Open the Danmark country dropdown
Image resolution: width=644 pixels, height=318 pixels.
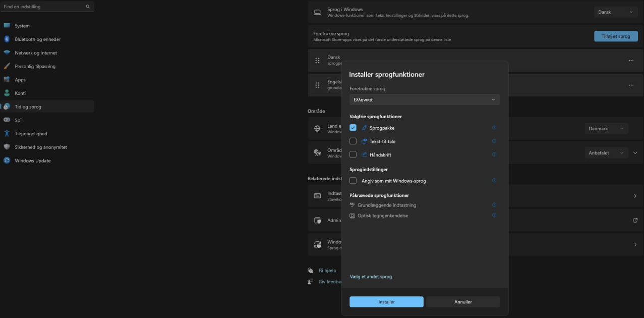pyautogui.click(x=606, y=129)
